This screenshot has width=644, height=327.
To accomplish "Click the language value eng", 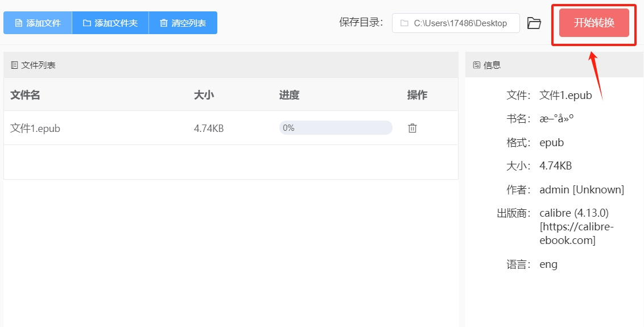I will pyautogui.click(x=548, y=264).
